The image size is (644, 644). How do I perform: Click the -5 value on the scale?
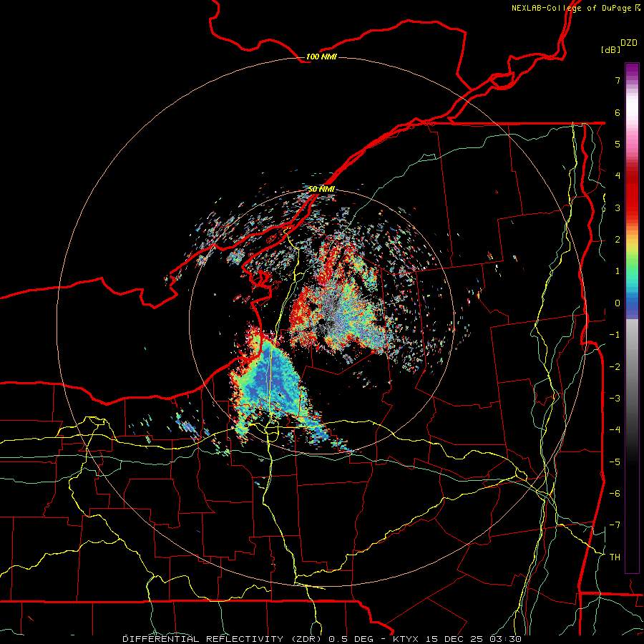pyautogui.click(x=615, y=462)
